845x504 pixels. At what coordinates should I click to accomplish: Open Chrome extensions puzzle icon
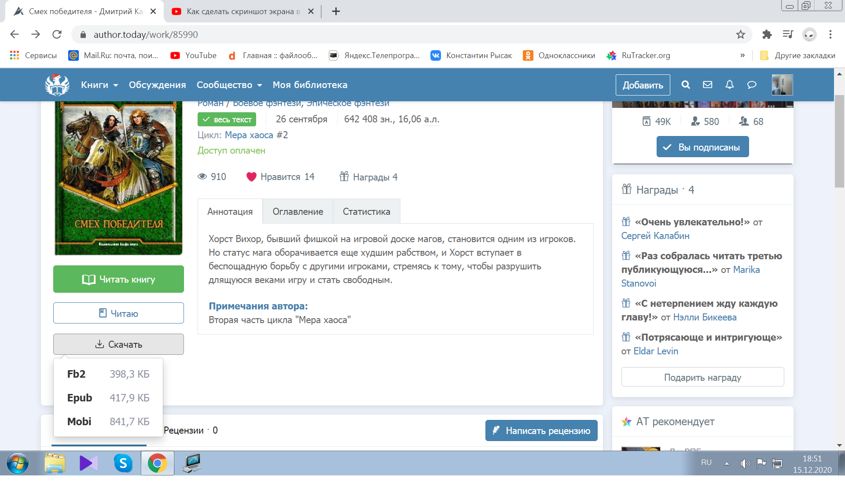pos(767,34)
